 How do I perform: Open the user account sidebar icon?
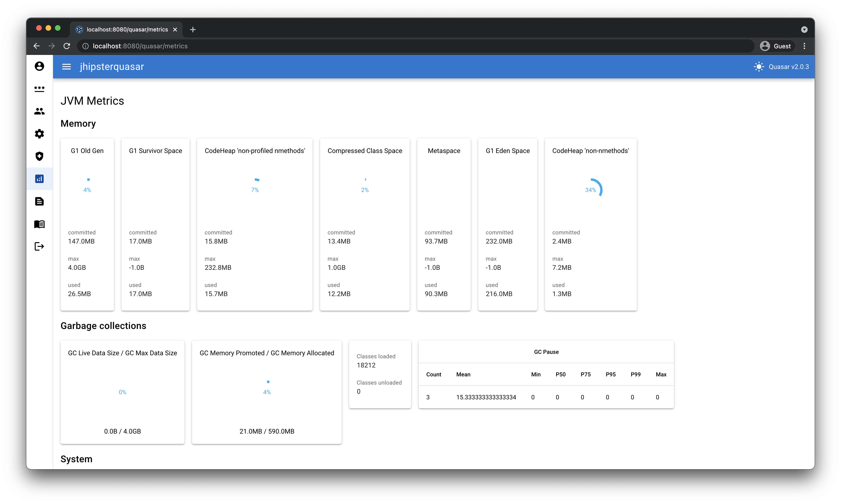point(39,66)
